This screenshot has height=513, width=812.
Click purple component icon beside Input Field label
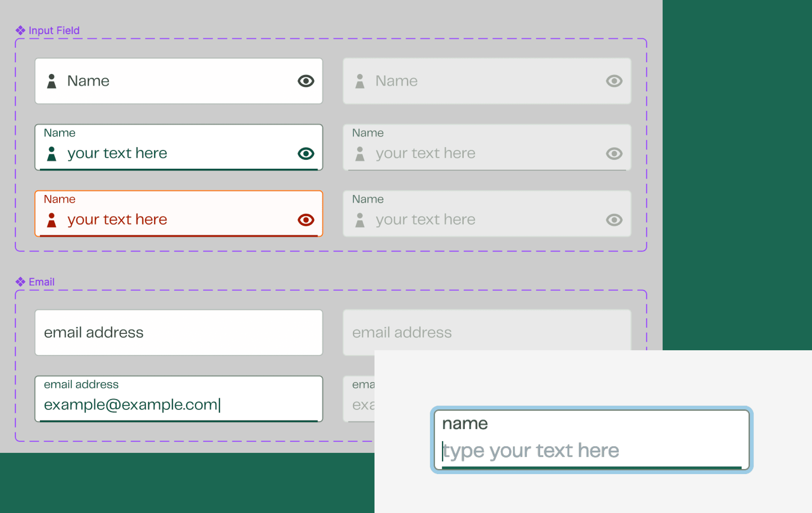[20, 30]
